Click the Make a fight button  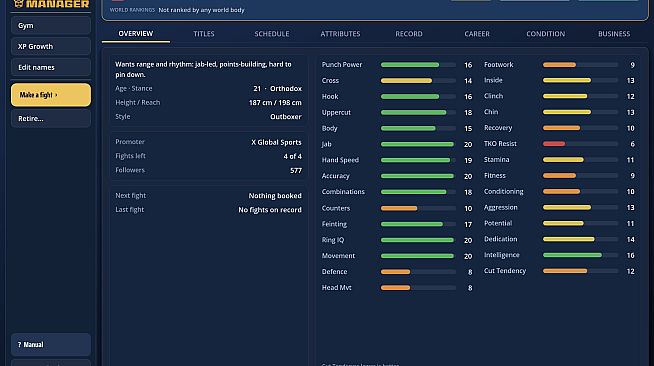(x=51, y=95)
